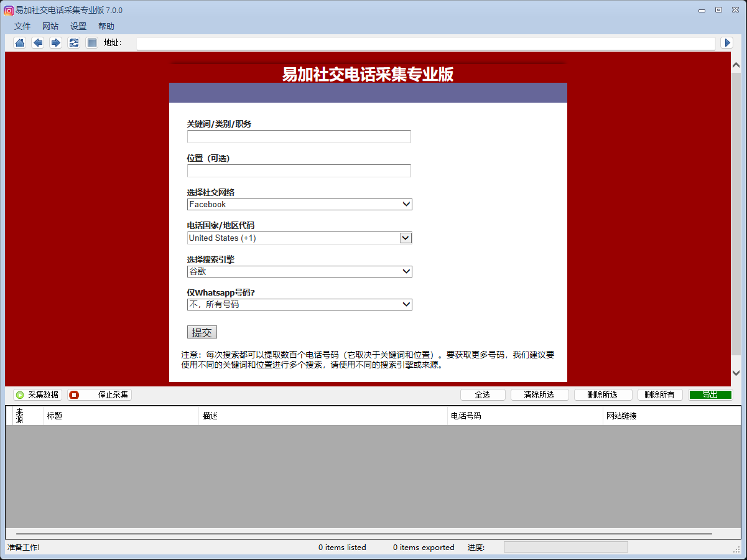Open the 文件 menu

tap(22, 26)
